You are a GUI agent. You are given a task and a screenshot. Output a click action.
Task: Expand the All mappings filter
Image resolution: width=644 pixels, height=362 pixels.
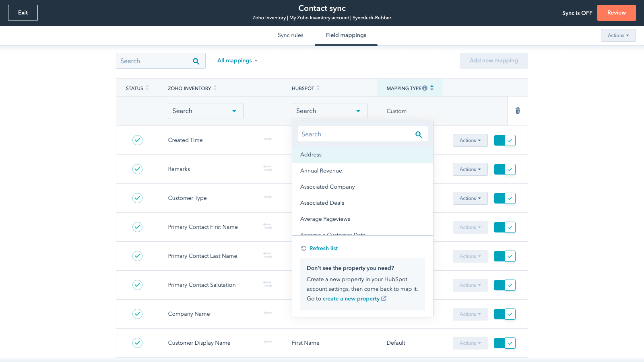click(237, 61)
